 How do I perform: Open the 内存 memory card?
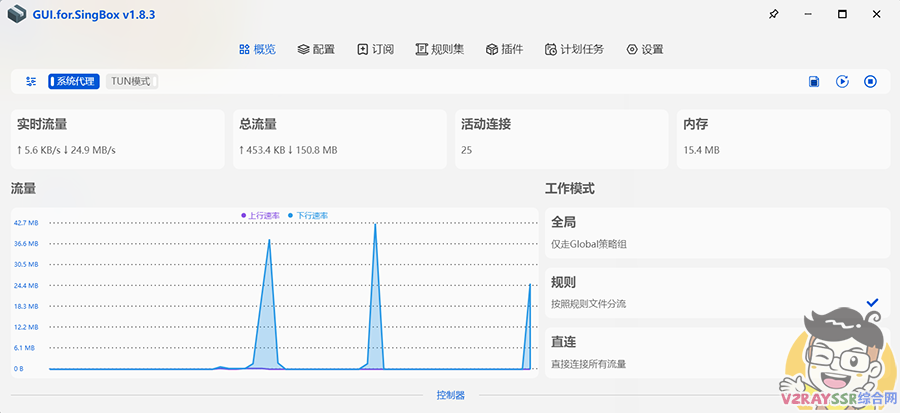point(783,139)
